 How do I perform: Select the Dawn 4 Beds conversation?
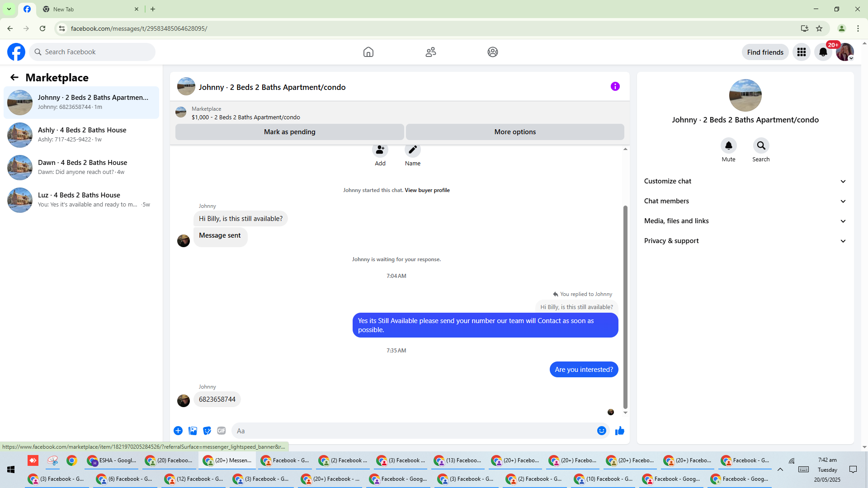pyautogui.click(x=81, y=167)
